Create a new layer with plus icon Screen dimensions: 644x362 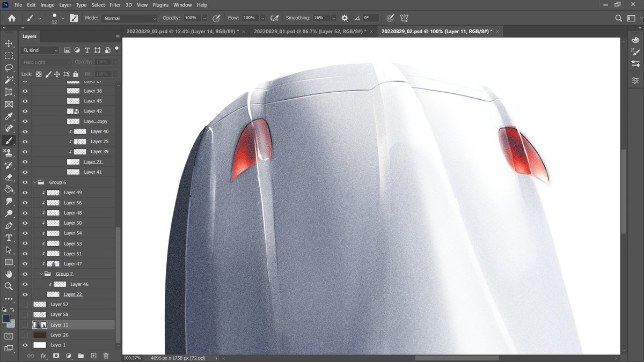tap(93, 356)
